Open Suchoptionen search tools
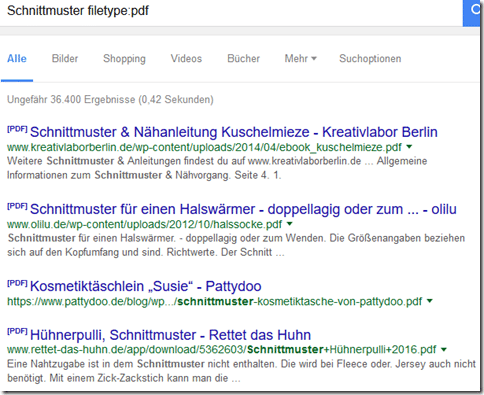The width and height of the screenshot is (484, 395). [x=370, y=59]
